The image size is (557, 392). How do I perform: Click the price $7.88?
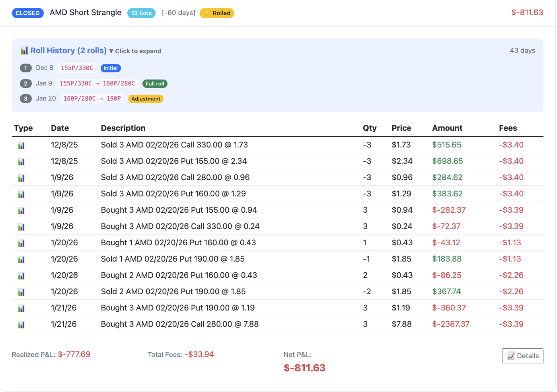click(401, 324)
